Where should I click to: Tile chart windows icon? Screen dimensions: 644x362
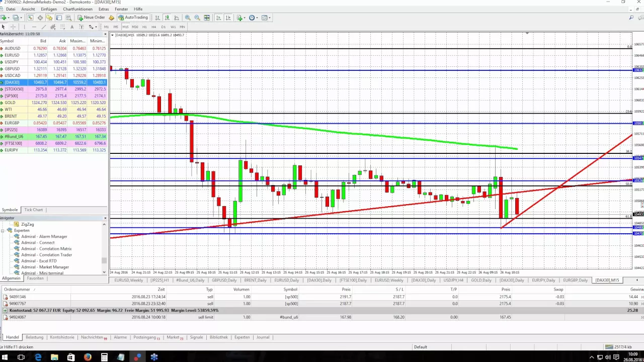point(207,18)
